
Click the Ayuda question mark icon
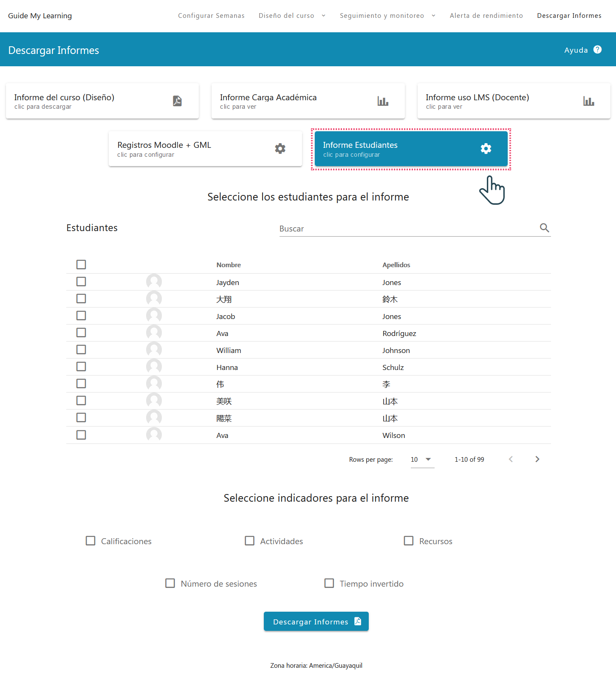coord(598,50)
